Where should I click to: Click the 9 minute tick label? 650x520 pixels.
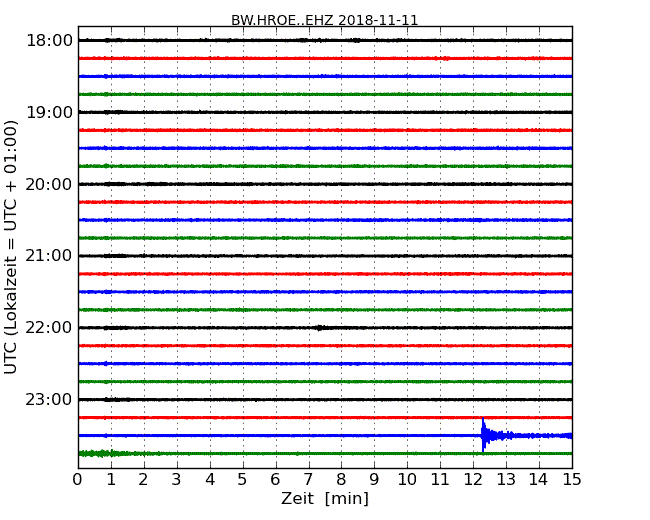click(x=374, y=480)
